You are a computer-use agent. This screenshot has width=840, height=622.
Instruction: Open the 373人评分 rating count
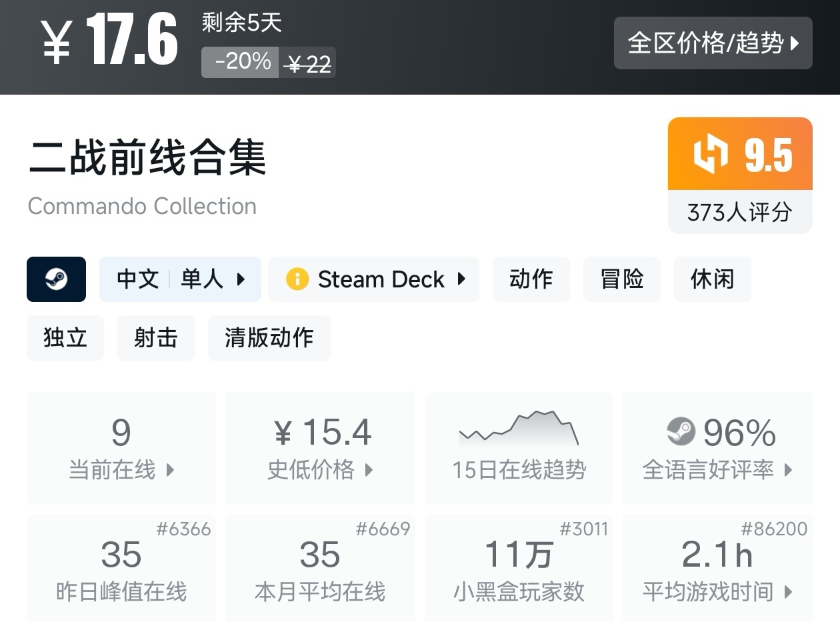click(x=739, y=213)
